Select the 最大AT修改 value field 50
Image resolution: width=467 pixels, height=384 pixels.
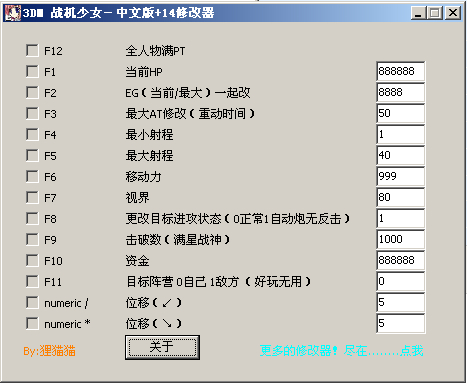(401, 113)
